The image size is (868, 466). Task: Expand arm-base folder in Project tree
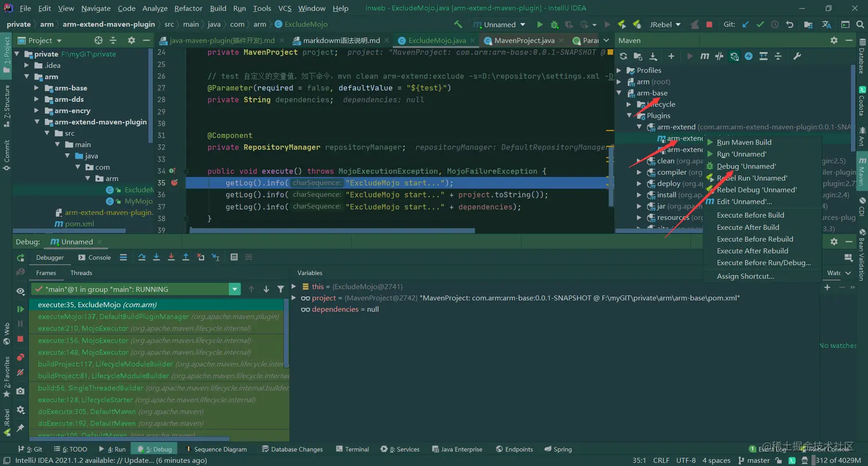coord(36,88)
